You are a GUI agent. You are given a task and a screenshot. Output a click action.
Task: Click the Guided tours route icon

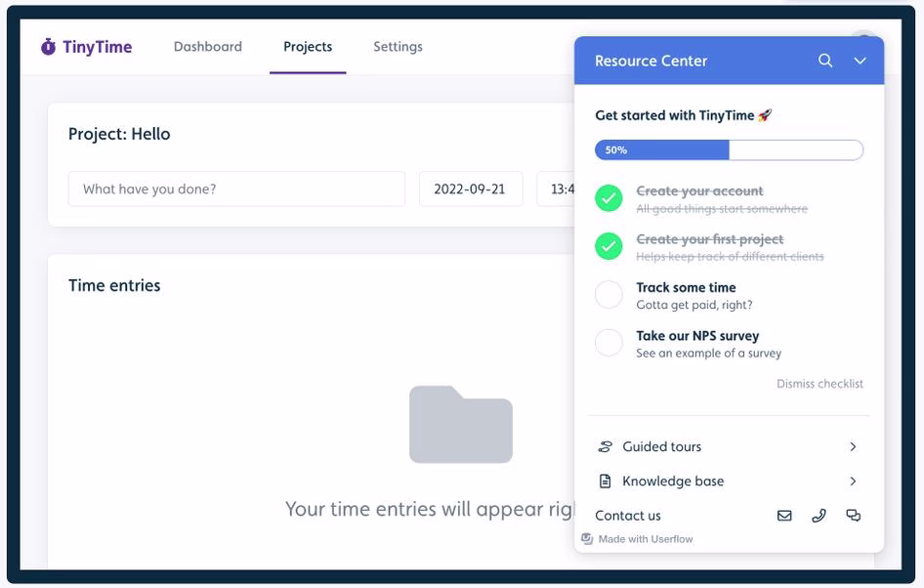click(x=606, y=446)
